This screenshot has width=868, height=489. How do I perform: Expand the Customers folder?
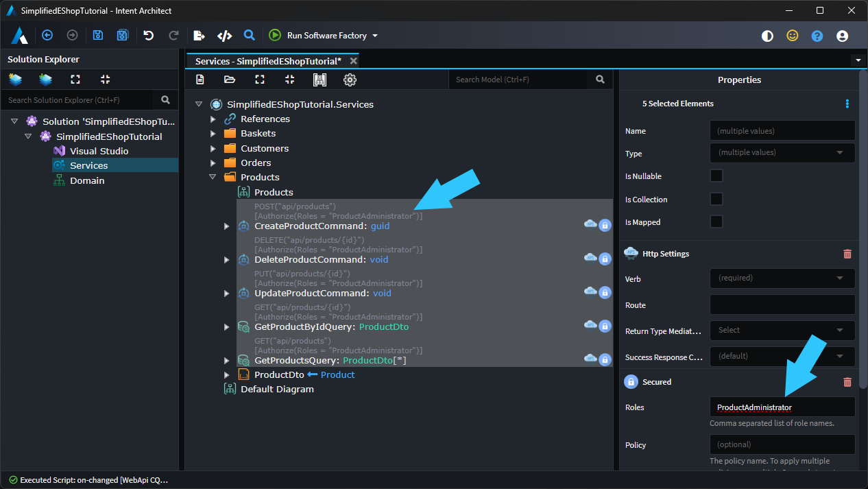pos(213,148)
